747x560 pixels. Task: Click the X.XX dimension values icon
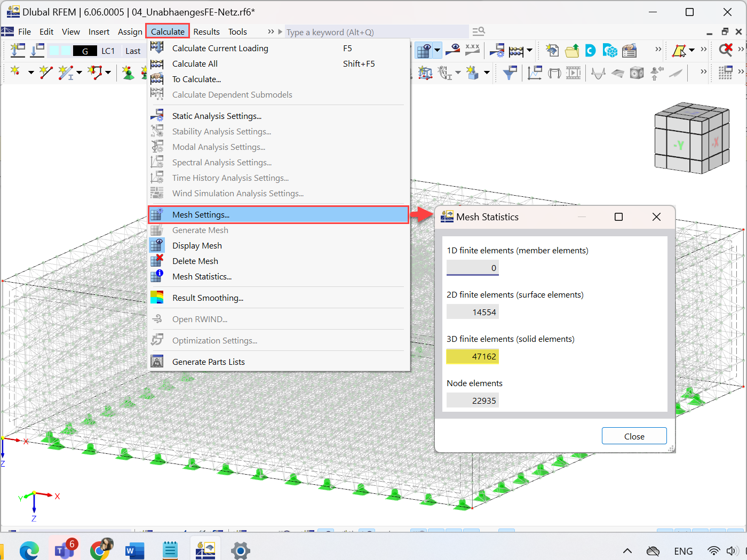[472, 50]
